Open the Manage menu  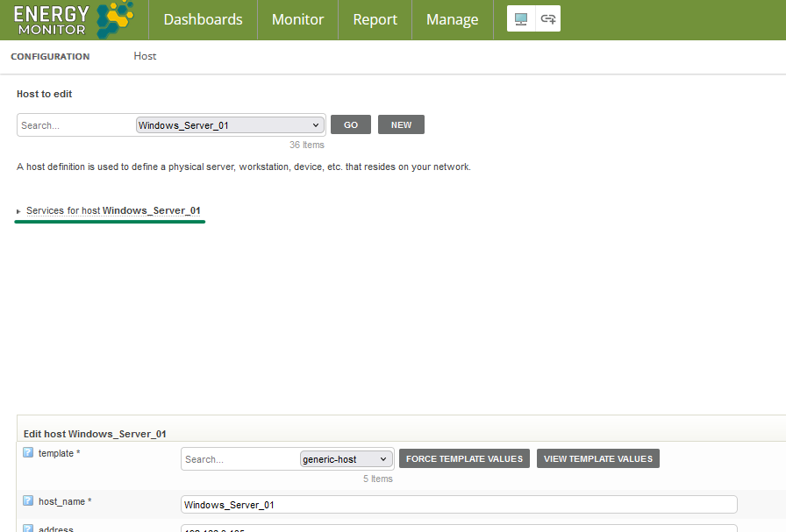coord(452,19)
